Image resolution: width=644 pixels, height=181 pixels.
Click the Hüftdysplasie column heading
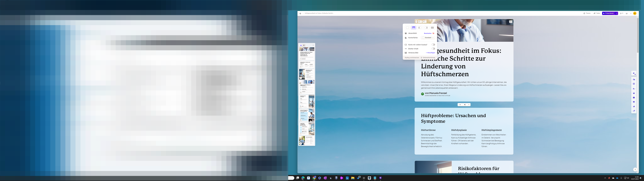(459, 130)
